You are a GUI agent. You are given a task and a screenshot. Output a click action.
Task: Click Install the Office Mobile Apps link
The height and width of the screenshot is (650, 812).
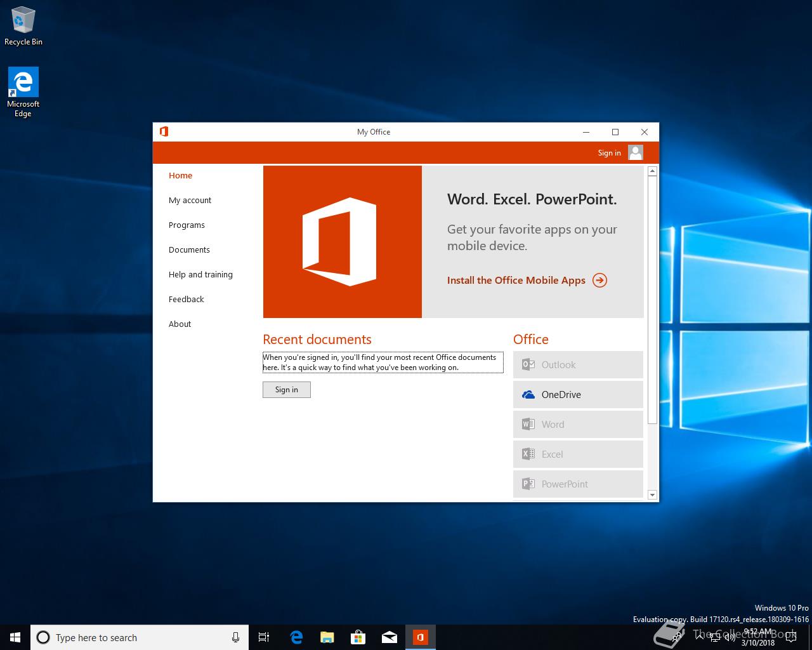coord(516,281)
